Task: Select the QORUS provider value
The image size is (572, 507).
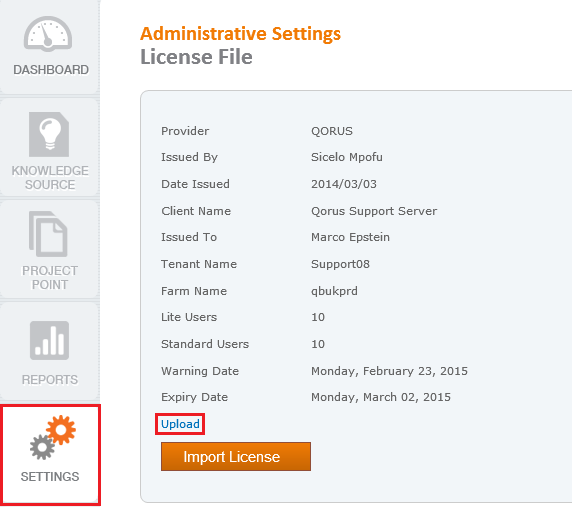Action: tap(332, 131)
